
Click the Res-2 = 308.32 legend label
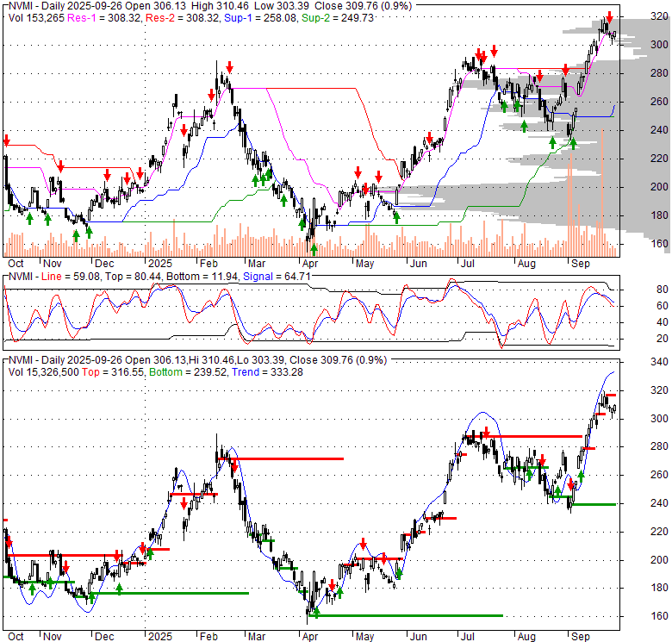click(183, 18)
